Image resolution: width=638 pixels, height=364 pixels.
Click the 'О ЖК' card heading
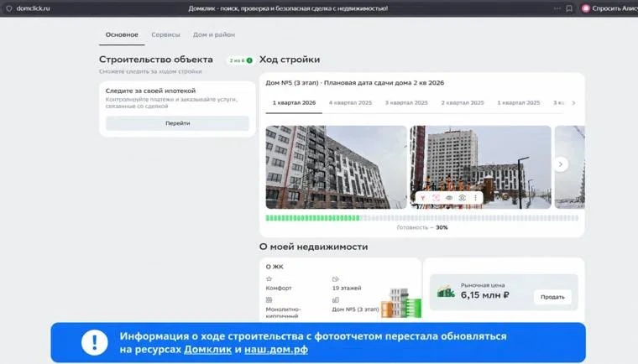click(x=275, y=267)
